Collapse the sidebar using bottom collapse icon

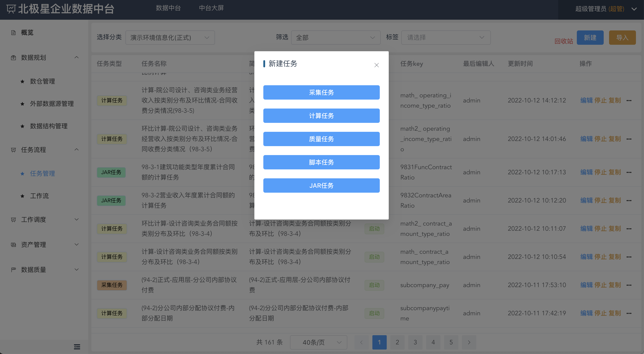click(x=77, y=347)
